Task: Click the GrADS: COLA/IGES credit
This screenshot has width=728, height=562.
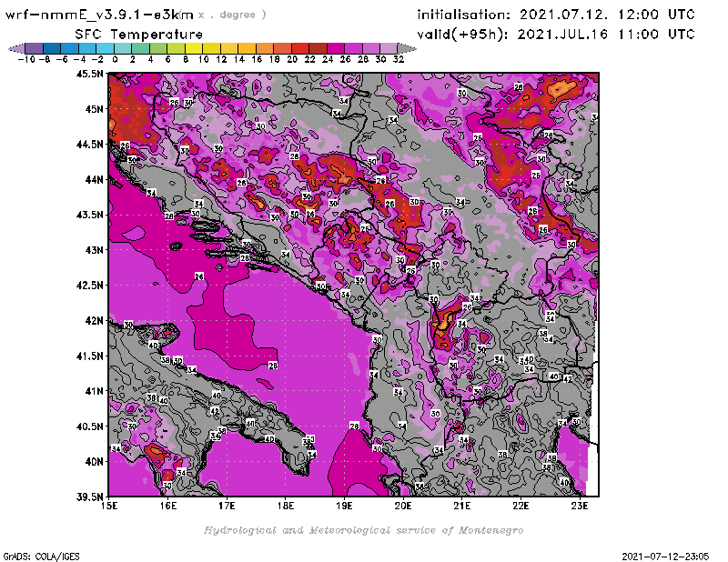Action: tap(41, 557)
